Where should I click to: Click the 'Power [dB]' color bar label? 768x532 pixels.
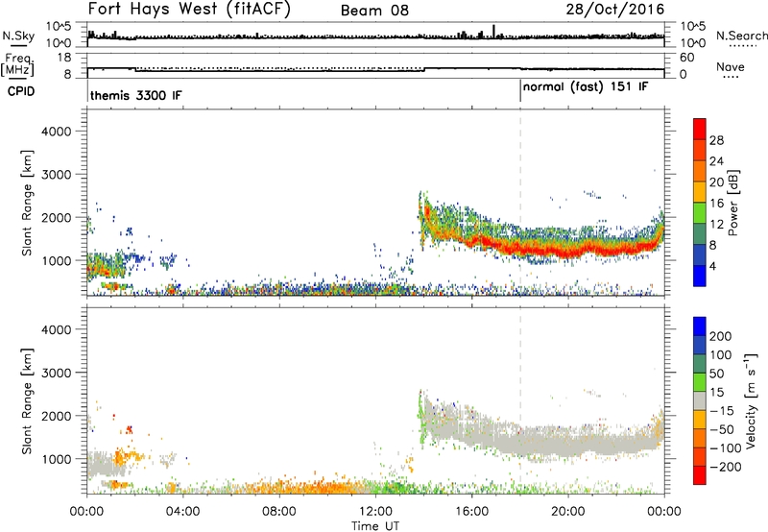tap(732, 203)
